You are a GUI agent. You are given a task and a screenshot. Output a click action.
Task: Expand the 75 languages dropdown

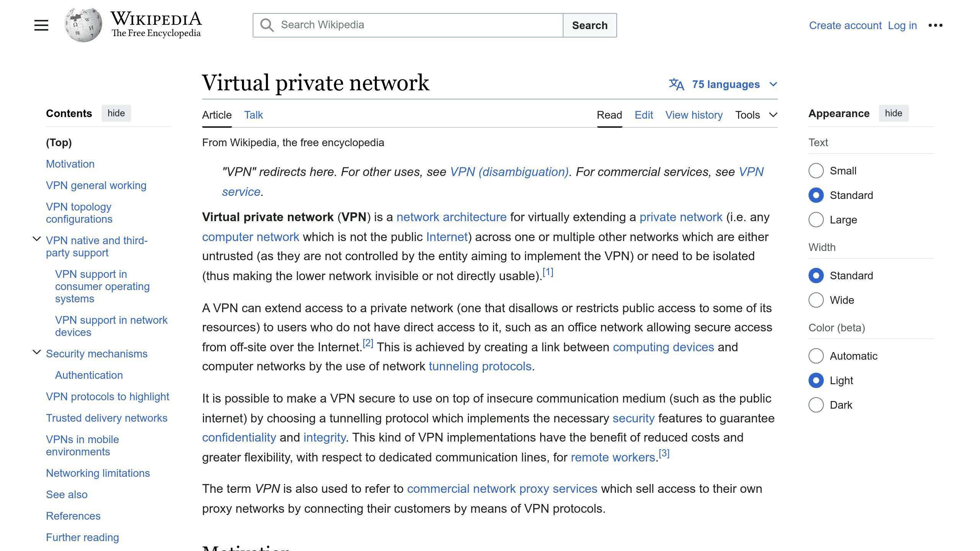coord(723,84)
